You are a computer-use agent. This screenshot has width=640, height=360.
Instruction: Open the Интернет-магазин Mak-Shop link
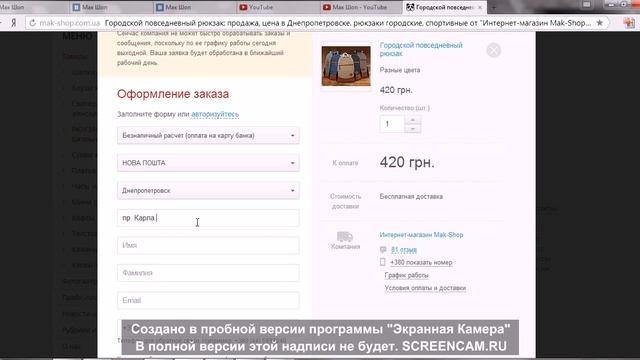click(421, 235)
